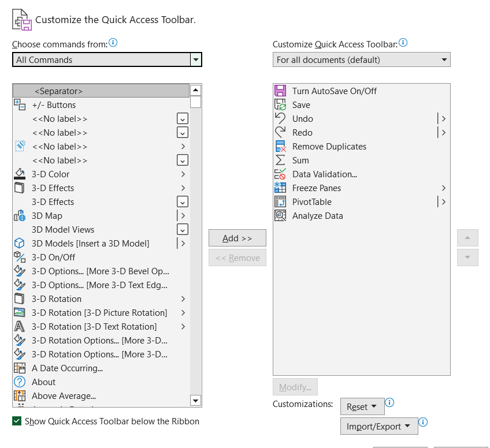
Task: Click the Save icon in toolbar list
Action: [x=280, y=104]
